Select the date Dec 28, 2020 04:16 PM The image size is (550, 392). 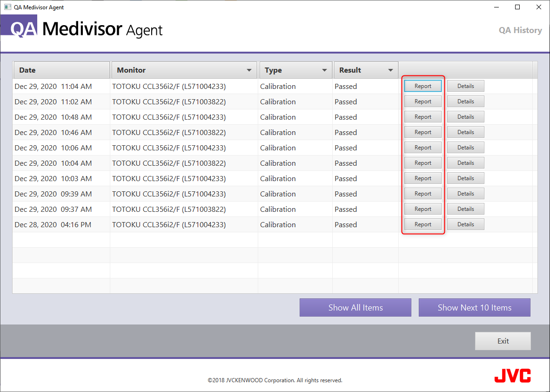(x=53, y=224)
